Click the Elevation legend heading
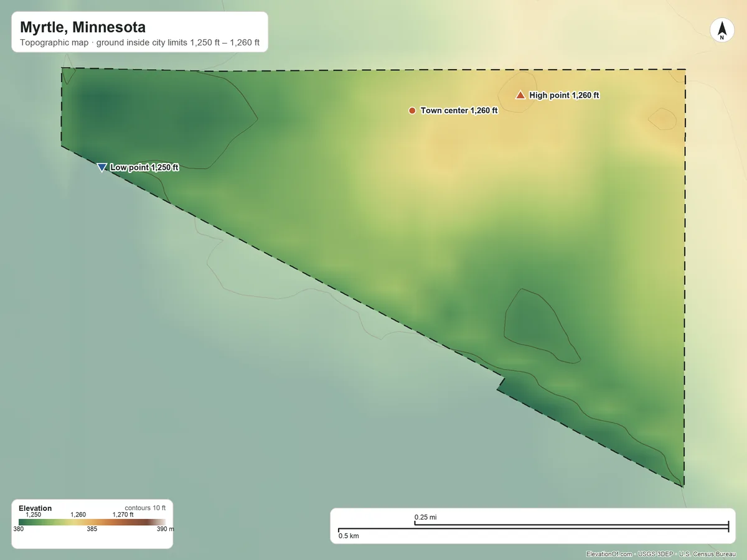 click(35, 508)
